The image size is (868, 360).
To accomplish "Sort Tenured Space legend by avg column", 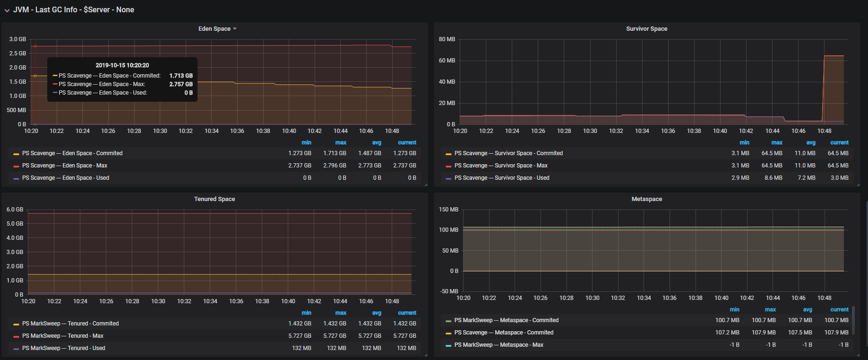I will pyautogui.click(x=377, y=313).
